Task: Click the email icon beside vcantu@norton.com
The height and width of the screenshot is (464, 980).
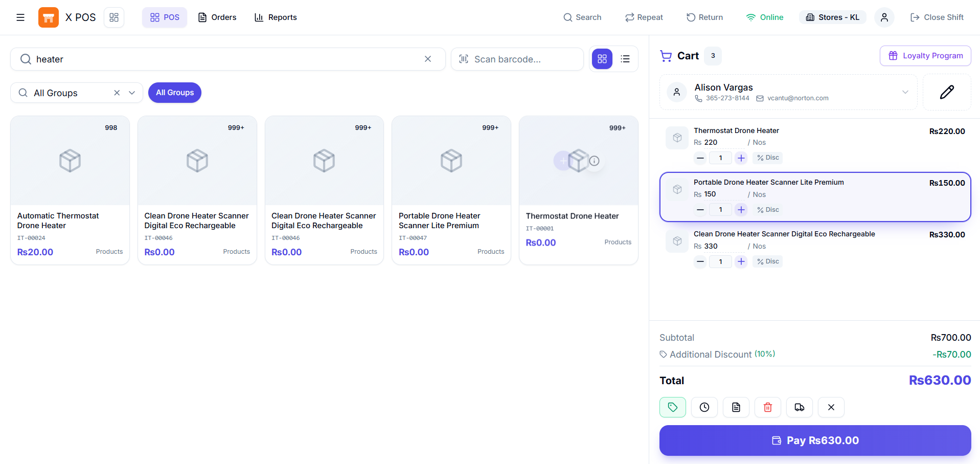Action: (760, 99)
